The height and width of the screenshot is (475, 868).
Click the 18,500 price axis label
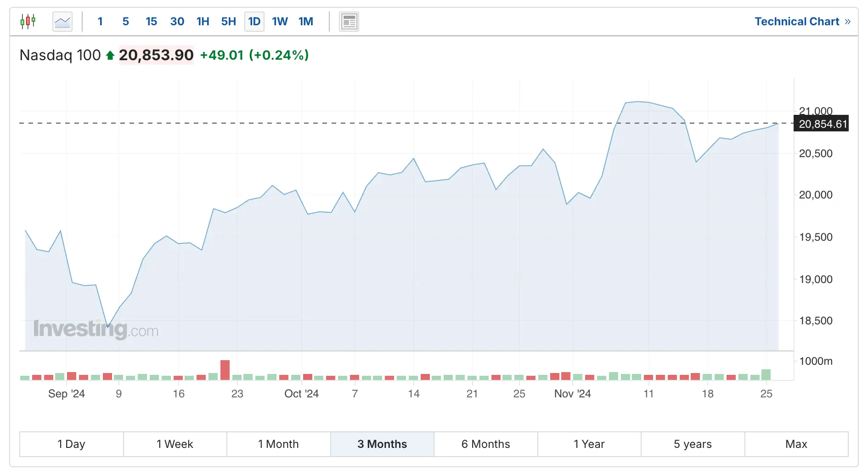tap(816, 321)
